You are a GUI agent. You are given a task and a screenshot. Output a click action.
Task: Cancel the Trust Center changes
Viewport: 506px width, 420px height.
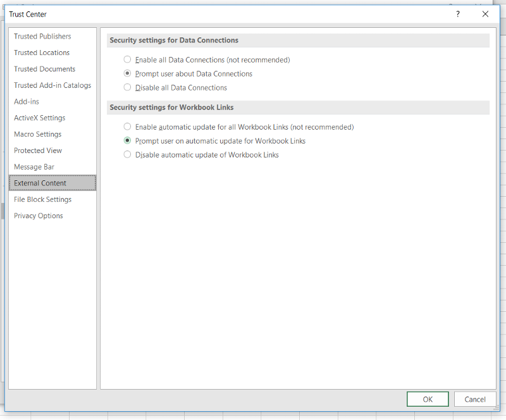coord(475,399)
